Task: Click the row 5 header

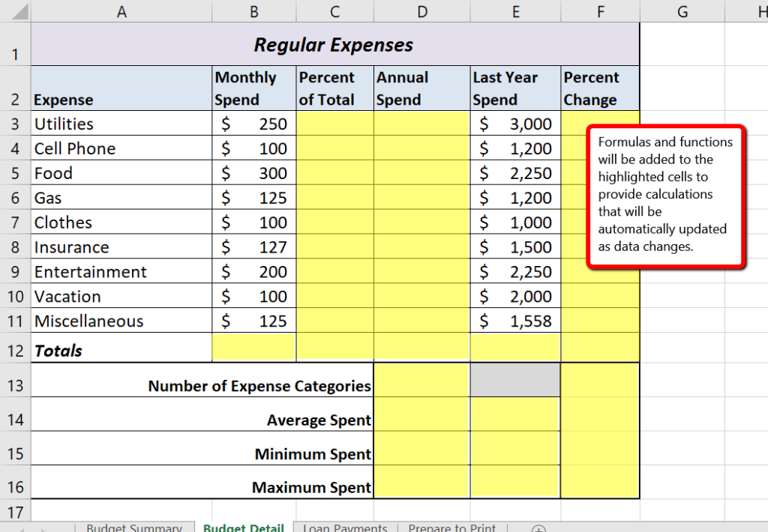Action: pyautogui.click(x=15, y=173)
